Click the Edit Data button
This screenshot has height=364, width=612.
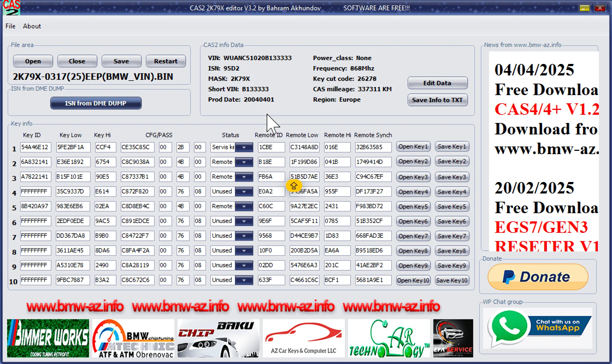pyautogui.click(x=437, y=83)
